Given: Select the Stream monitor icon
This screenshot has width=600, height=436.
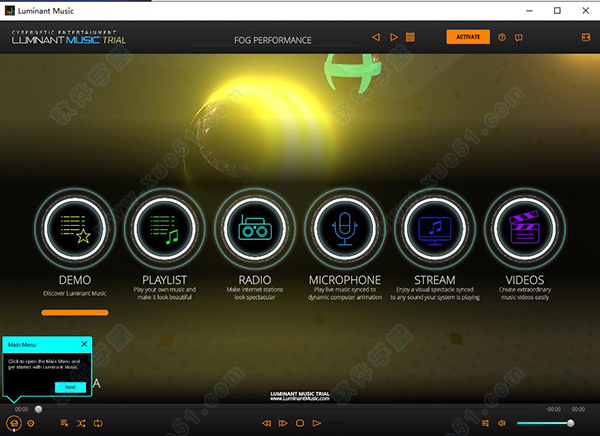Looking at the screenshot, I should (x=435, y=229).
